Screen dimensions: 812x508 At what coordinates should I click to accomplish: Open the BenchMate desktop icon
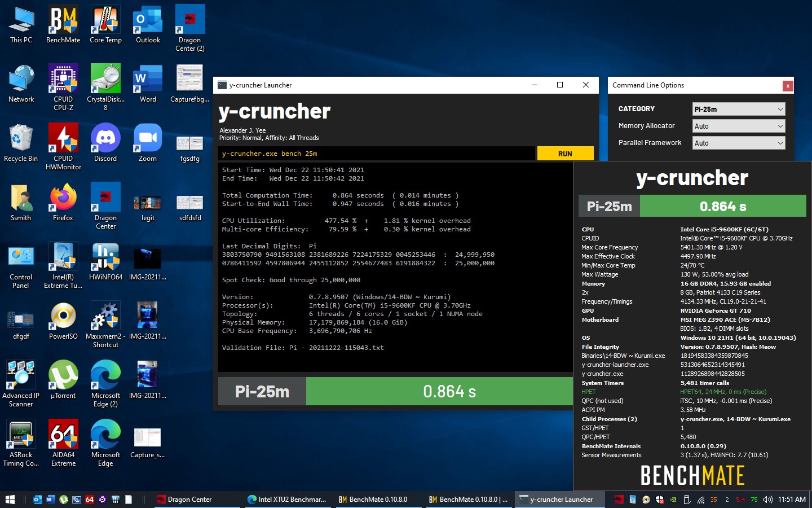pos(63,25)
